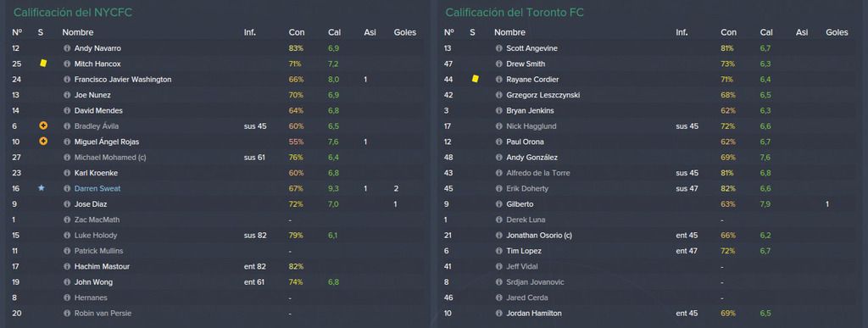This screenshot has height=328, width=868.
Task: Click Calificación del Toronto FC panel title
Action: [x=515, y=12]
